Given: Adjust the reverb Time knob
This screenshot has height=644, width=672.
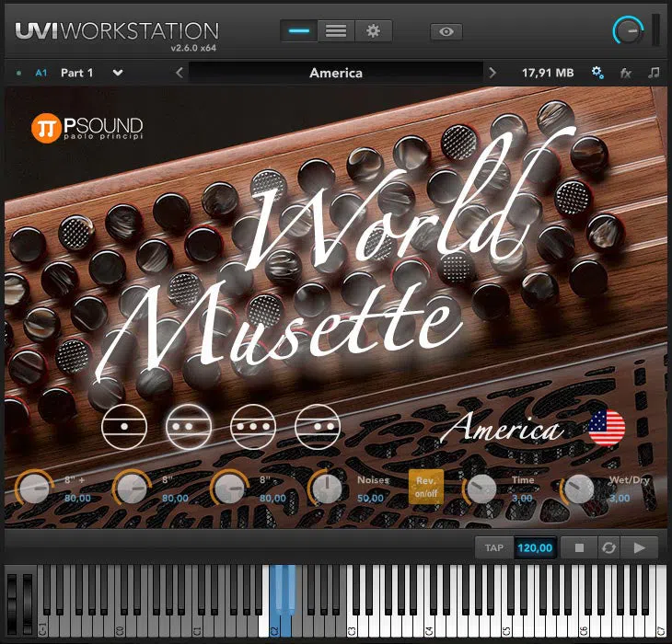Looking at the screenshot, I should 481,489.
